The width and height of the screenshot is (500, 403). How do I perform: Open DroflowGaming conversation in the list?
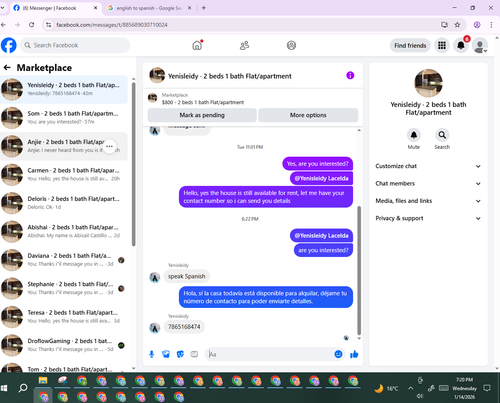64,345
